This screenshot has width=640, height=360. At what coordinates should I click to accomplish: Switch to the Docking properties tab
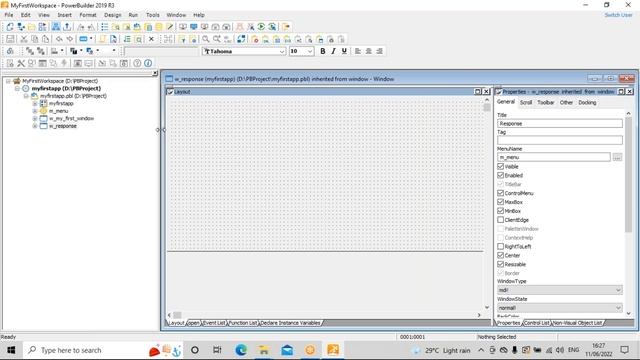(x=587, y=103)
